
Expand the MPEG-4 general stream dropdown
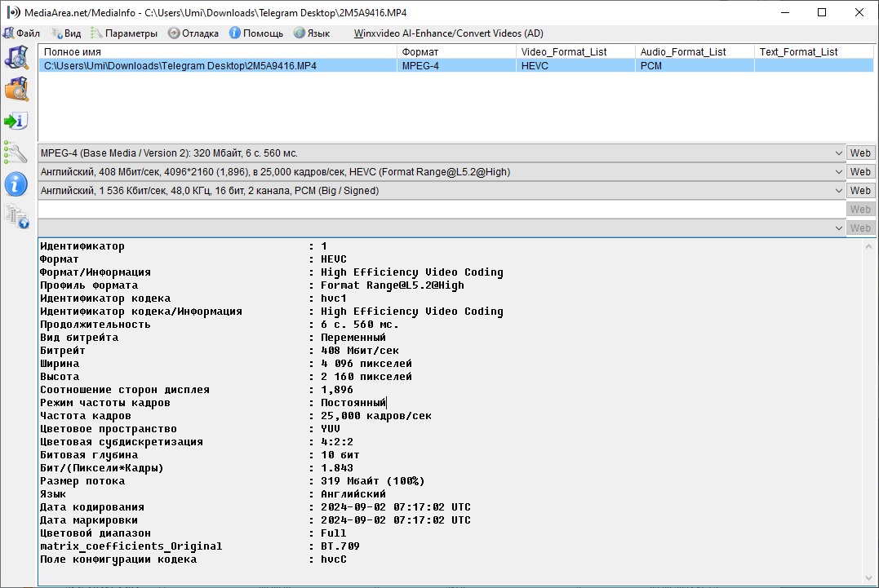[x=838, y=153]
